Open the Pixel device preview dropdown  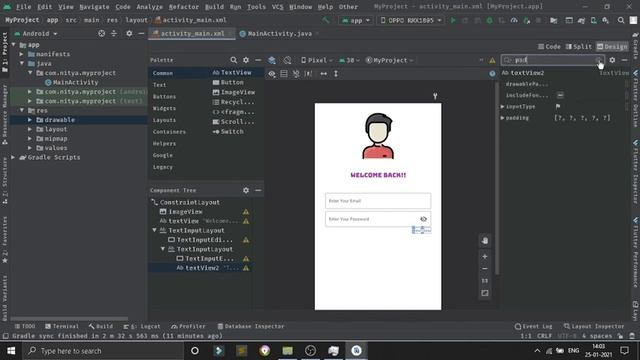pos(317,60)
